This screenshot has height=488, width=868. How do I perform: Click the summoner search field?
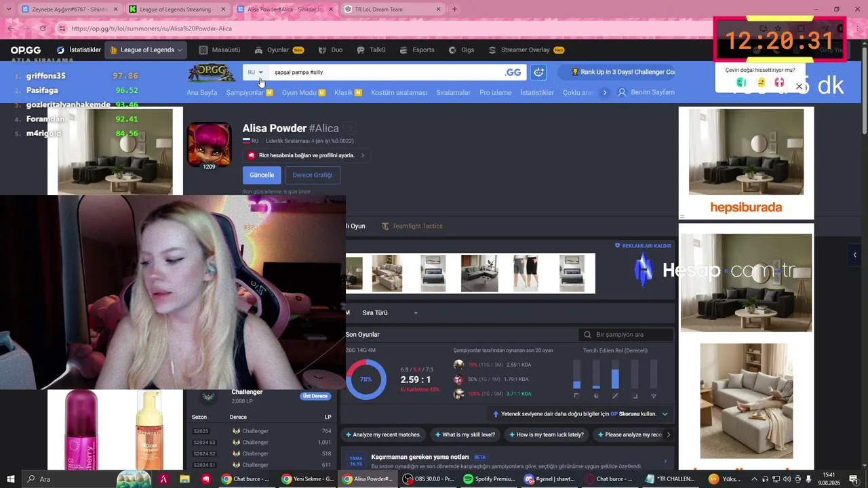(x=387, y=73)
